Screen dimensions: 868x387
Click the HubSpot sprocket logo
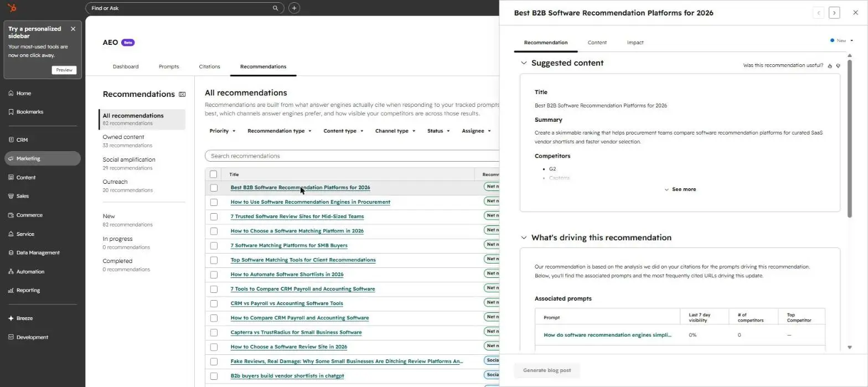pos(12,8)
